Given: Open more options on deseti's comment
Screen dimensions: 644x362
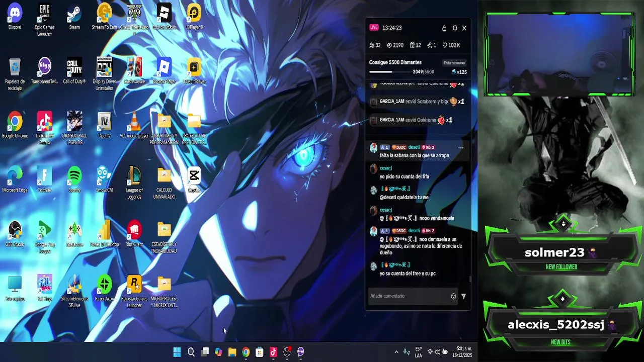Looking at the screenshot, I should 460,148.
